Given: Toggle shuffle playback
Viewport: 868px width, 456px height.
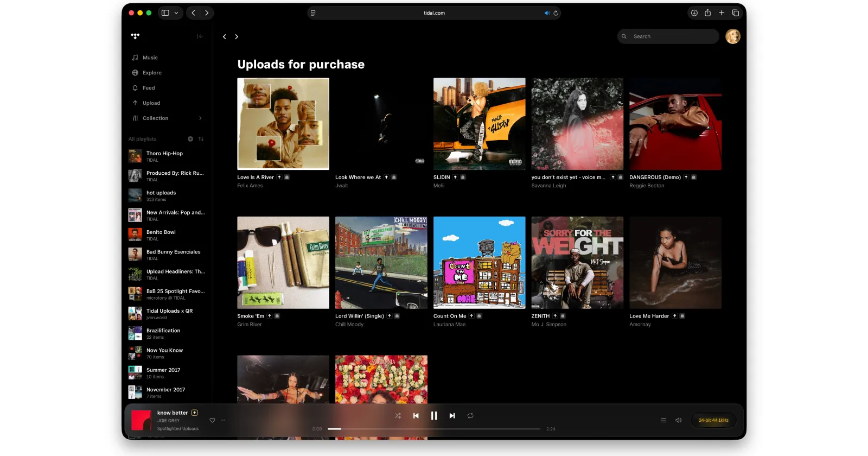Looking at the screenshot, I should (x=398, y=416).
